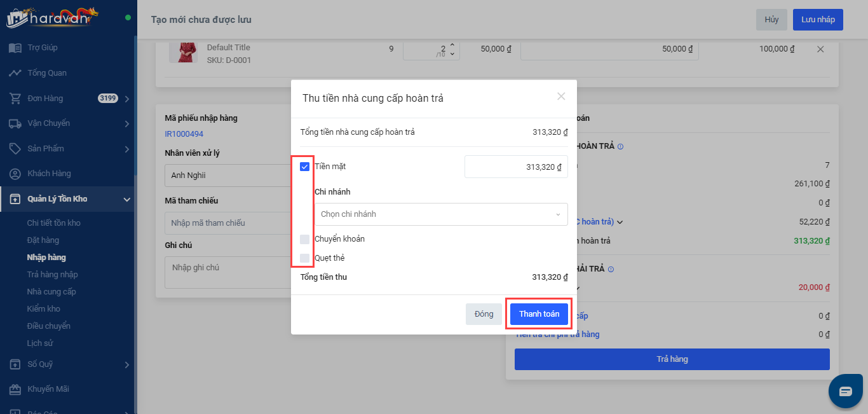Viewport: 868px width, 414px height.
Task: Enable the Chuyển khoản payment checkbox
Action: pos(305,239)
